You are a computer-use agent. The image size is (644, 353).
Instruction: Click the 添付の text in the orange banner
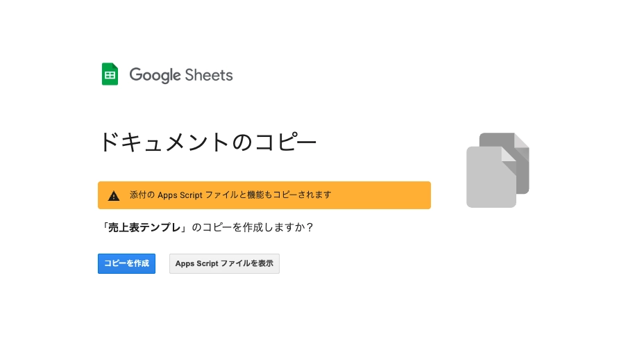click(x=142, y=195)
